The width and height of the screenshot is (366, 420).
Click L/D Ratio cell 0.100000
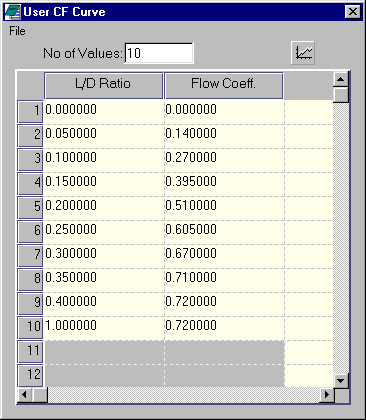104,160
